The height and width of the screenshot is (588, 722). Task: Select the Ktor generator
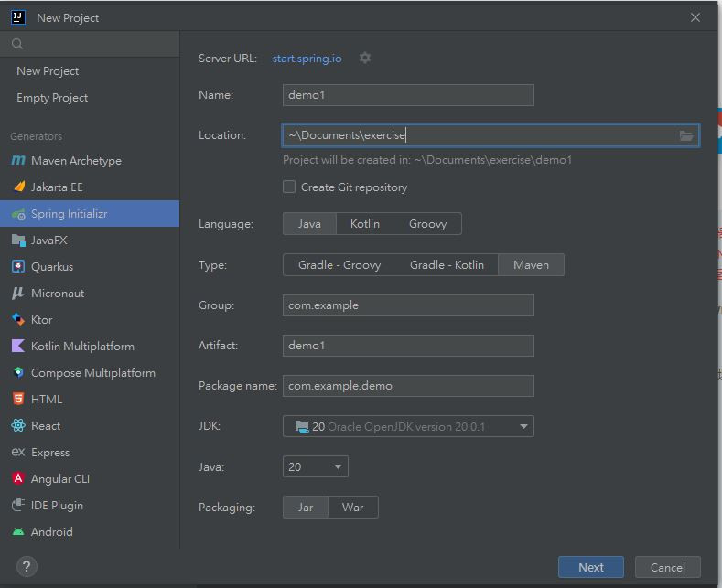[x=42, y=320]
